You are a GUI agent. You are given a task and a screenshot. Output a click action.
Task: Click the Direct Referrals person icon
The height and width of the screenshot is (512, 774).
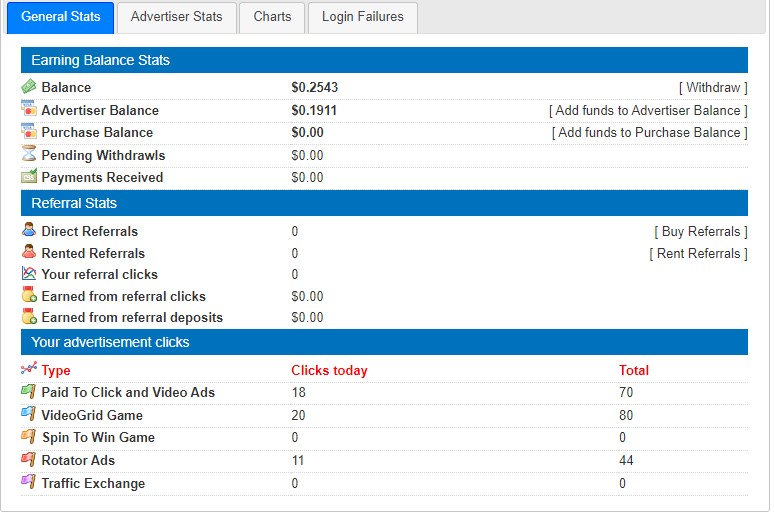pyautogui.click(x=29, y=230)
